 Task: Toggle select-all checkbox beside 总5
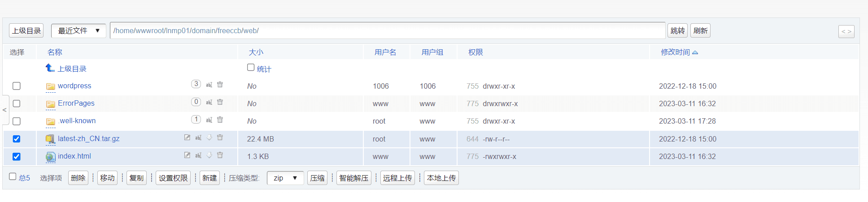(13, 176)
